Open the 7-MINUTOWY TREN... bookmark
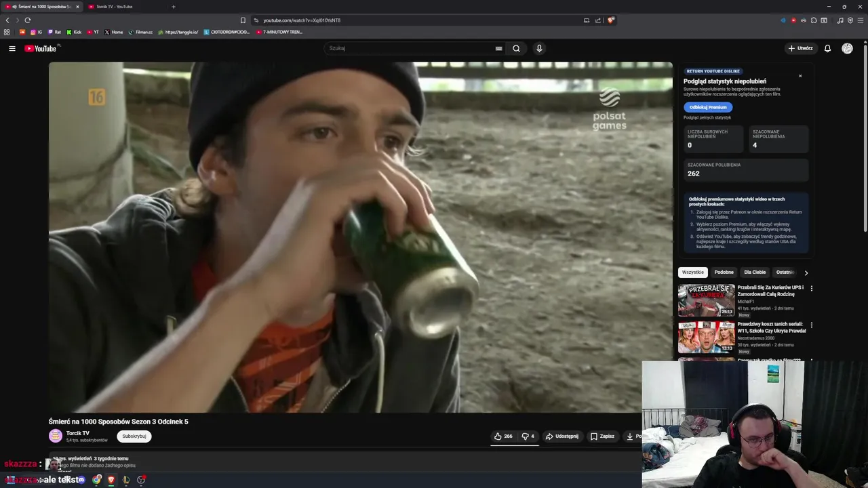 279,32
